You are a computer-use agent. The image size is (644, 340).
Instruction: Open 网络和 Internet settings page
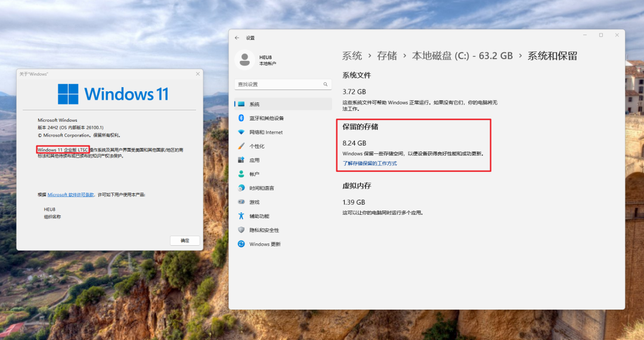coord(283,132)
